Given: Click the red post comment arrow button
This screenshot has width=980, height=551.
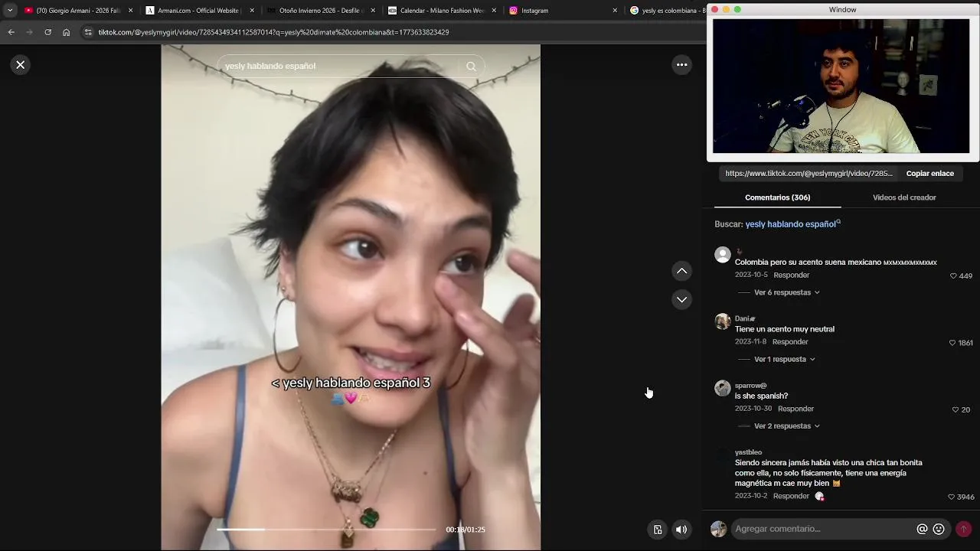Looking at the screenshot, I should click(x=963, y=529).
